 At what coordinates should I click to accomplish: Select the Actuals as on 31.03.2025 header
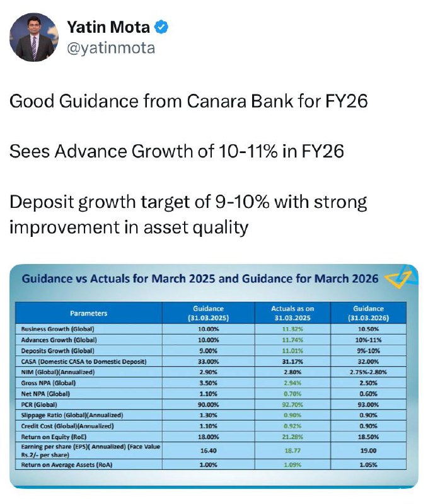(292, 313)
